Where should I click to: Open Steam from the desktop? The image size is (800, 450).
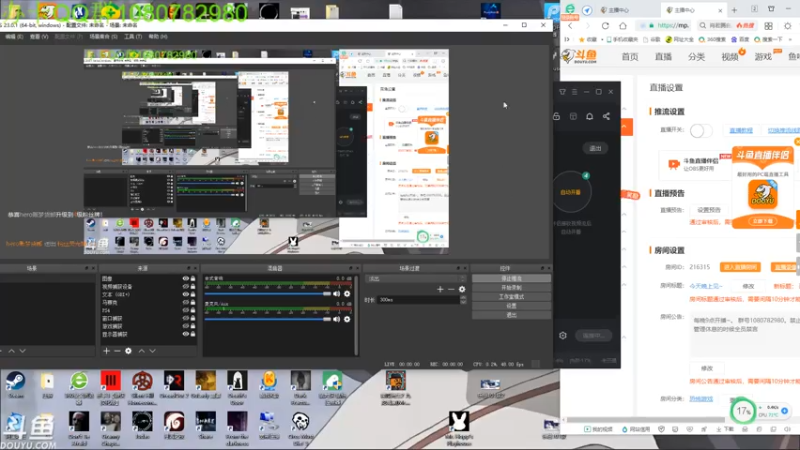(x=16, y=385)
